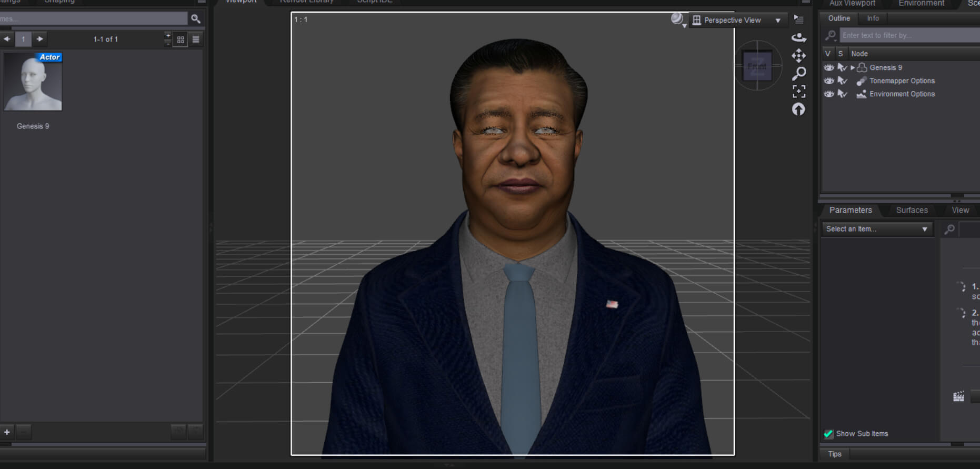Click the page stepper next to "1-1 of 1"
The width and height of the screenshot is (980, 469).
pyautogui.click(x=168, y=39)
